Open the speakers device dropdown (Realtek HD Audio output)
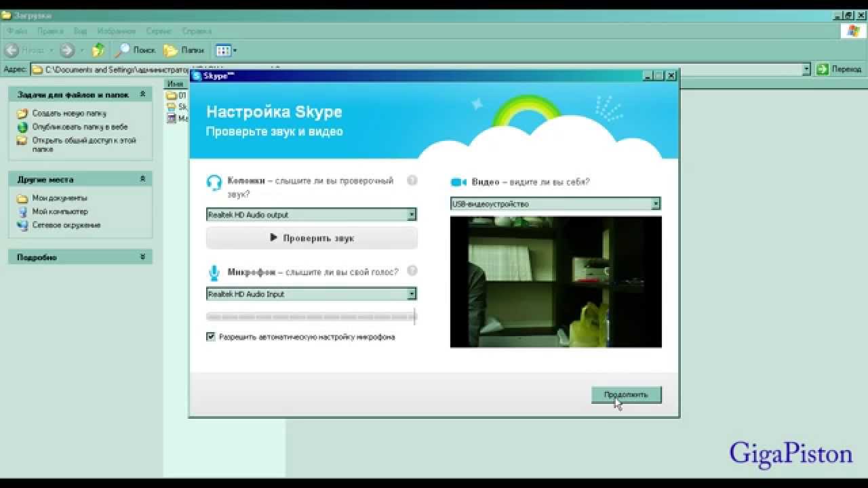 click(x=311, y=215)
